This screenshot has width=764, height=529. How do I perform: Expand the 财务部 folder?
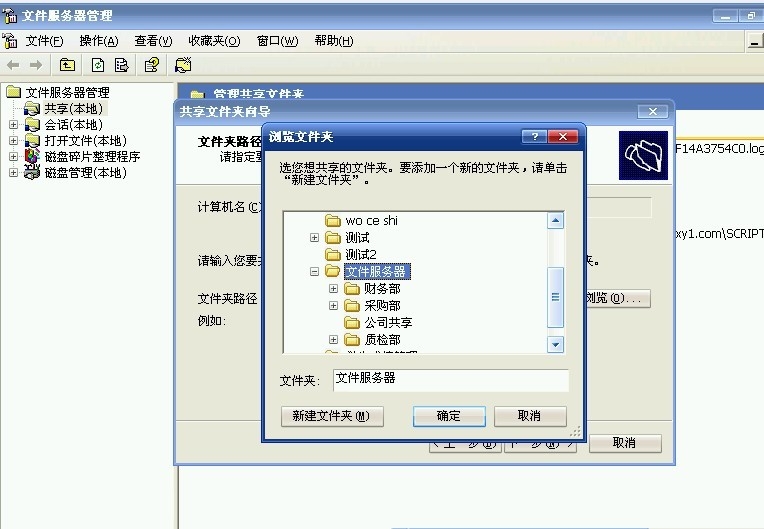point(334,289)
